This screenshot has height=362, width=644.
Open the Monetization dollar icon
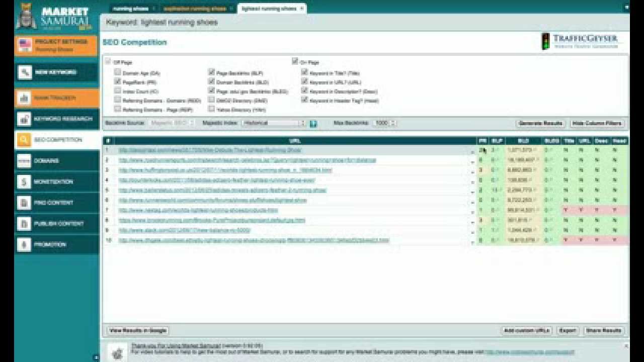(x=24, y=182)
